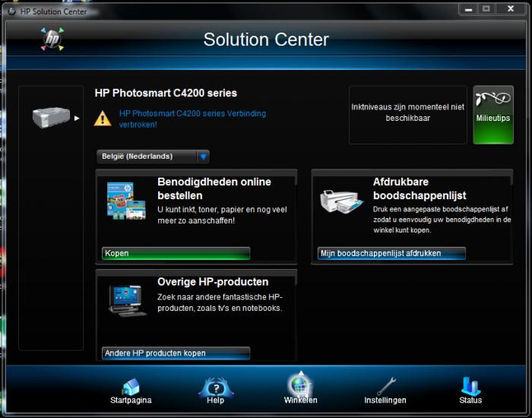Viewport: 532px width, 418px height.
Task: Click the HP logo in header
Action: tap(52, 39)
